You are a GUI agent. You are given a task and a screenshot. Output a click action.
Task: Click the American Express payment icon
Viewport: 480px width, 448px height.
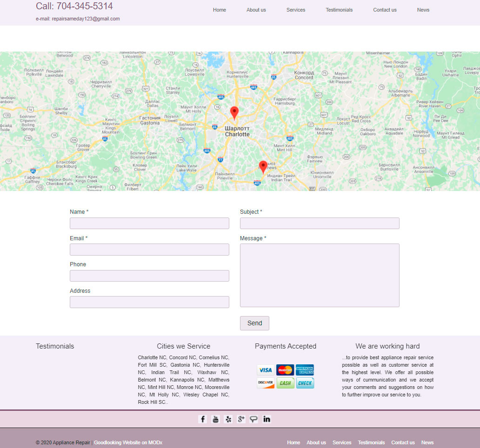[305, 370]
